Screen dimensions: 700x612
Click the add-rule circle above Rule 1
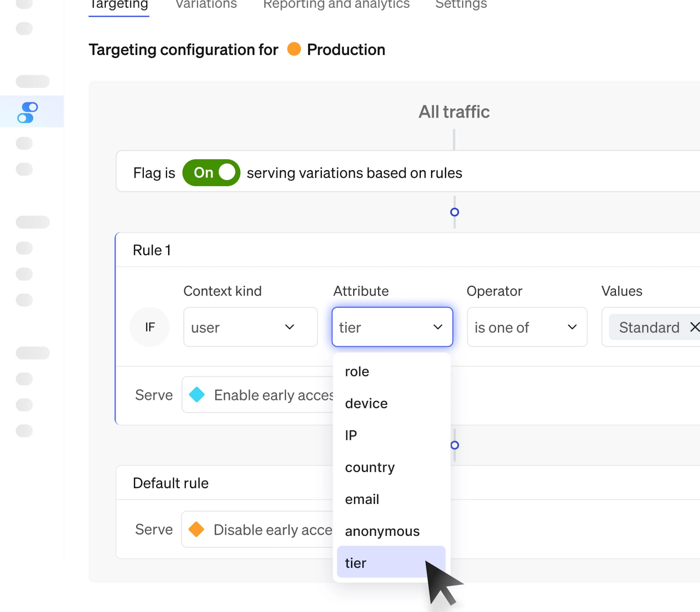pyautogui.click(x=454, y=212)
